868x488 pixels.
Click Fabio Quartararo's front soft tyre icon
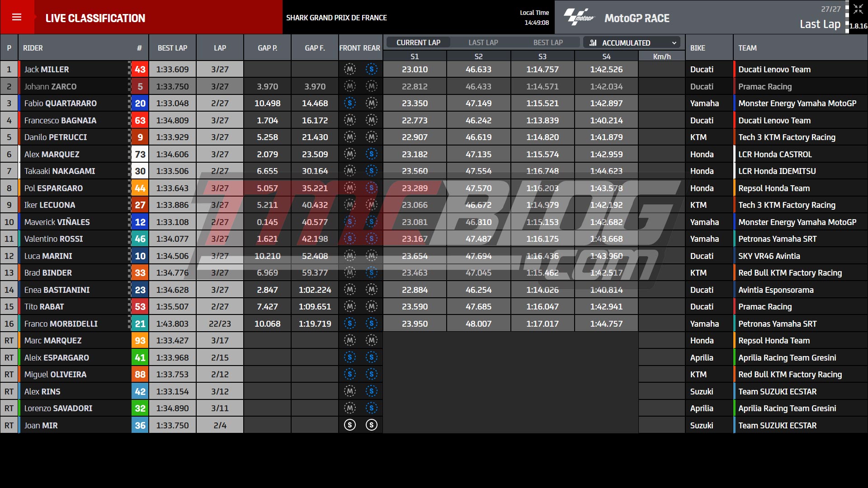pos(350,103)
